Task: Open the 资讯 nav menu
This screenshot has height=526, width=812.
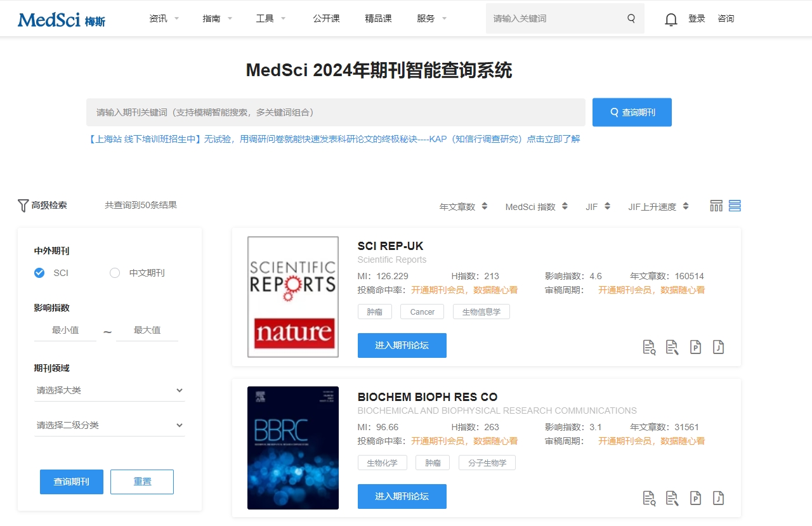Action: [x=164, y=18]
